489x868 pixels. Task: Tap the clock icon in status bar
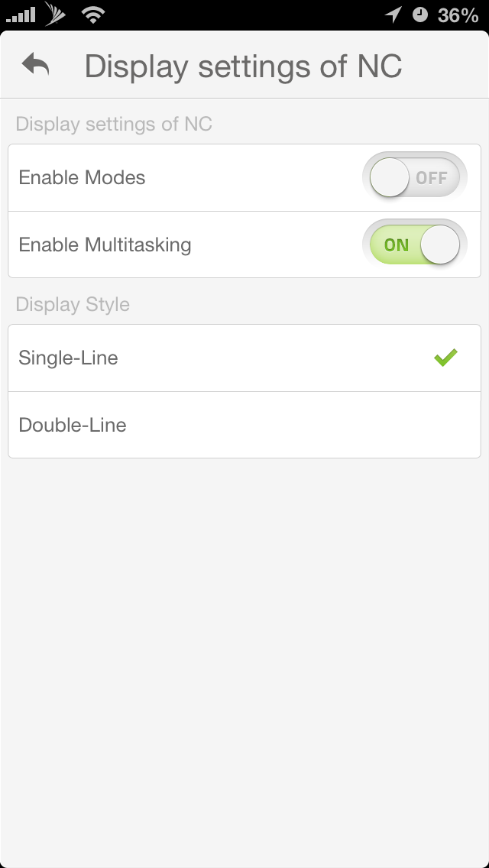point(420,15)
